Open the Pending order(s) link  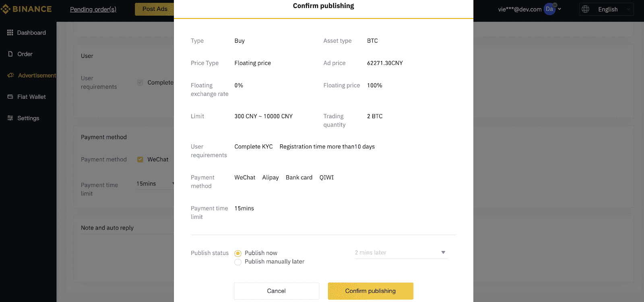[93, 9]
